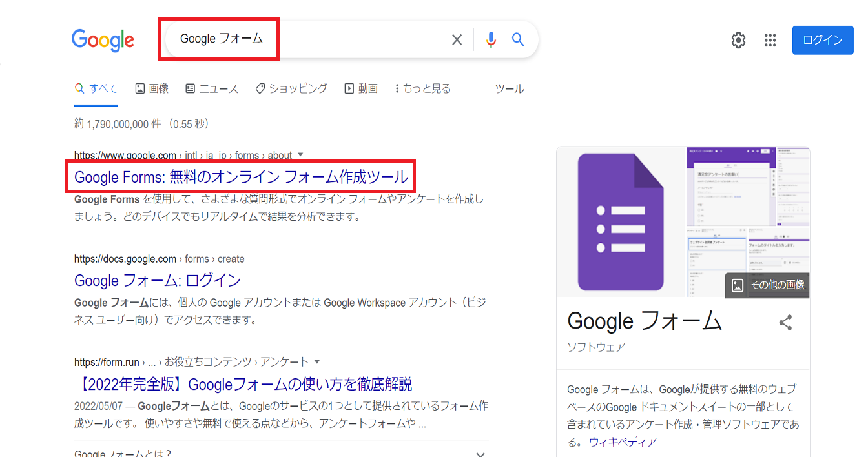Open the ショッピング tab
This screenshot has height=457, width=868.
pos(291,88)
